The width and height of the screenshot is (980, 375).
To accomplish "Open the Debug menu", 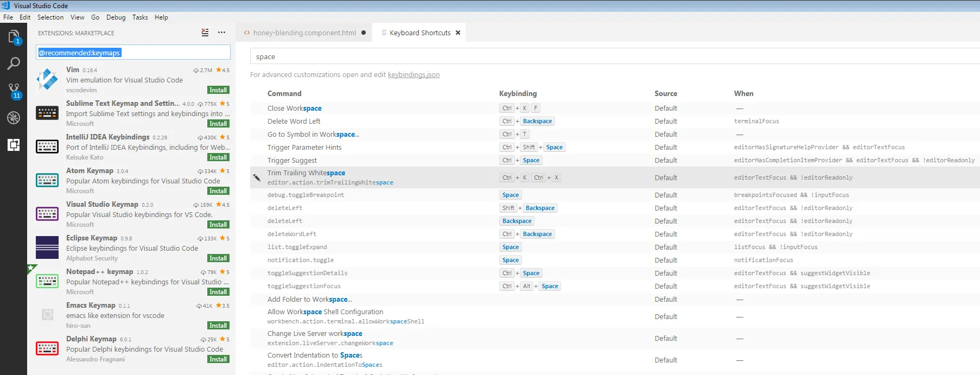I will coord(116,17).
